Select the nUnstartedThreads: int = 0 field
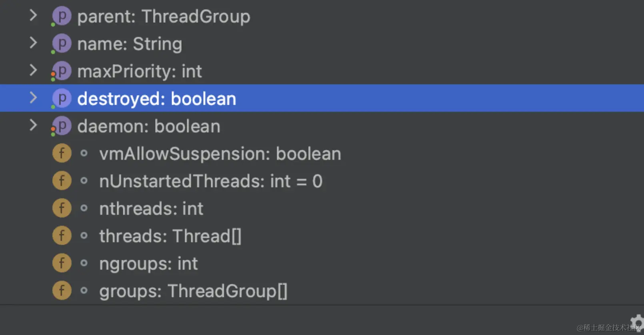 point(211,181)
